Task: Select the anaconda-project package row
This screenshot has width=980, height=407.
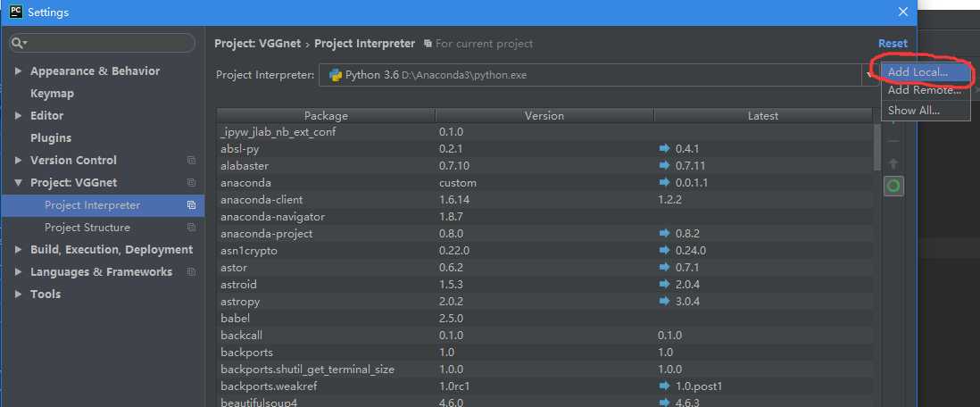Action: 544,233
